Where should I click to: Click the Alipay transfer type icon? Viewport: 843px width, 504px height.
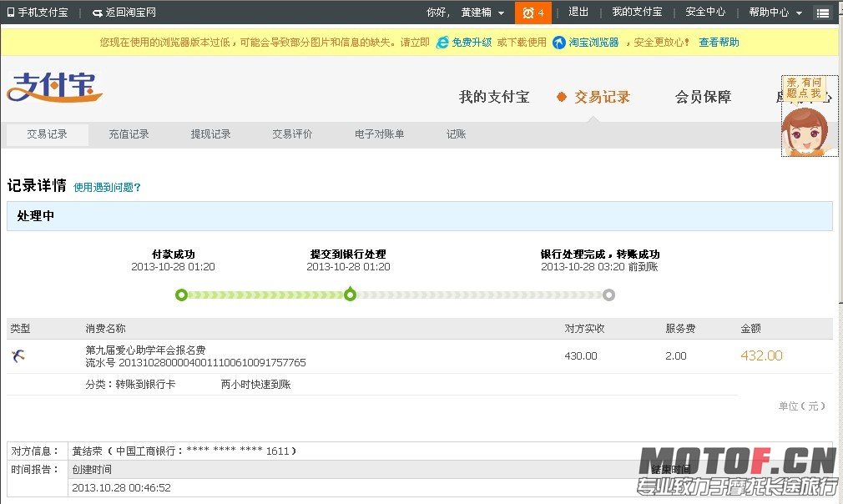(x=18, y=355)
